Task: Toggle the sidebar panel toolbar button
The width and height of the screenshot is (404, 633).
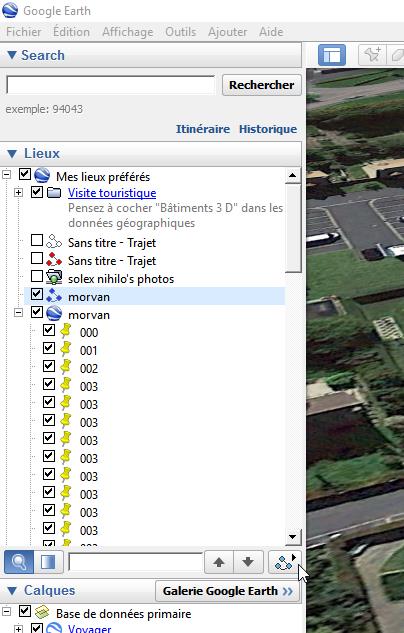Action: click(x=332, y=55)
